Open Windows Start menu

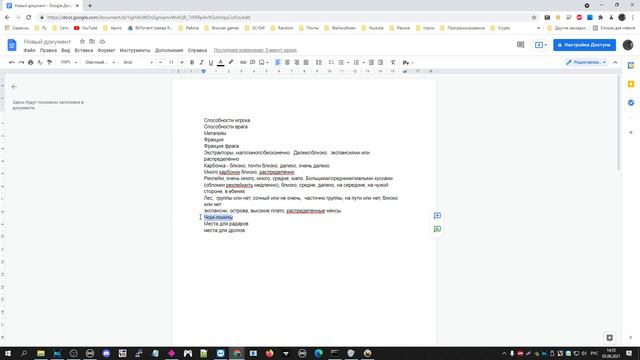coord(8,353)
